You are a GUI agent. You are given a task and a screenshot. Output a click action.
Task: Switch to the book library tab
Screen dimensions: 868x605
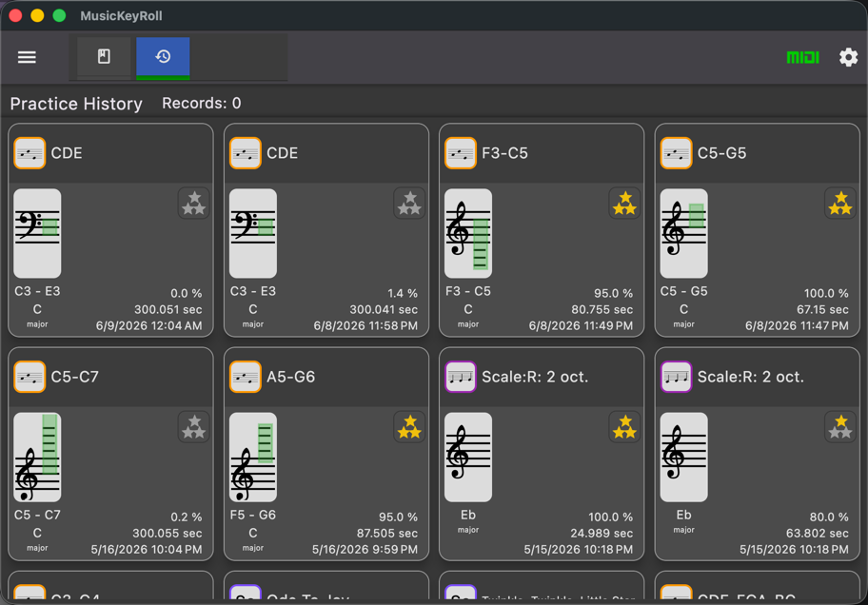coord(104,56)
